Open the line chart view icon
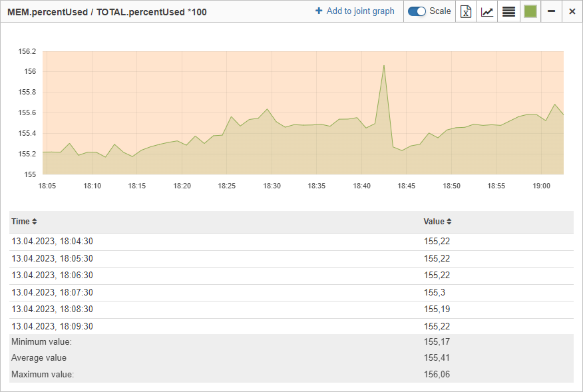The image size is (583, 392). point(487,11)
